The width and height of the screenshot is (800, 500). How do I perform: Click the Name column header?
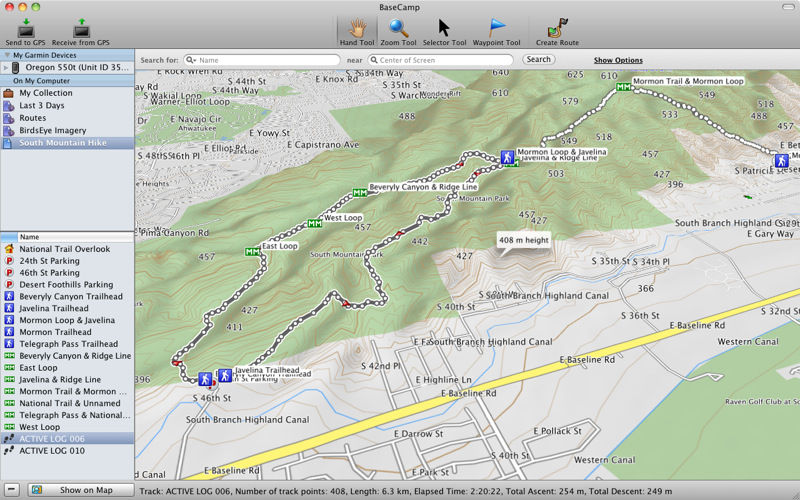(76, 237)
